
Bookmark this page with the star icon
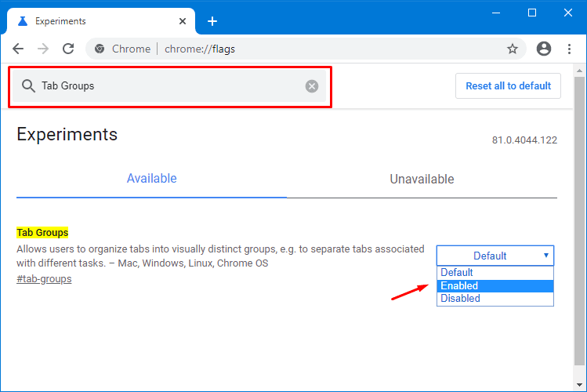pyautogui.click(x=512, y=49)
